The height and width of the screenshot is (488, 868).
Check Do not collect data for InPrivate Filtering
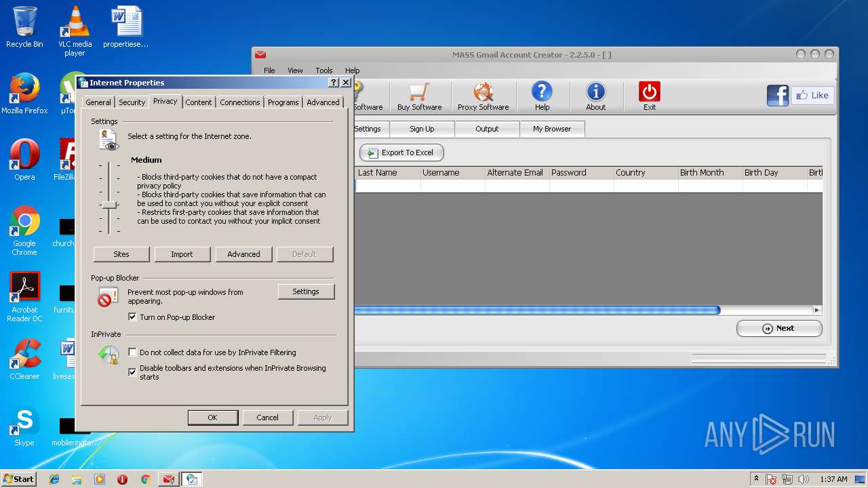[x=132, y=352]
